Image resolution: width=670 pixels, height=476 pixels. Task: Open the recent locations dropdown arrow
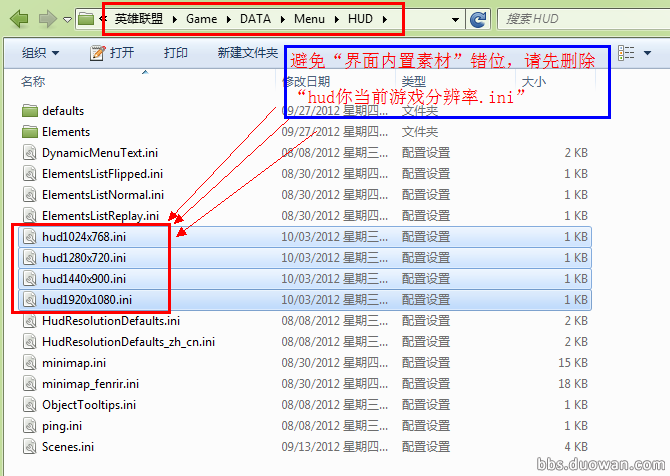[x=67, y=19]
